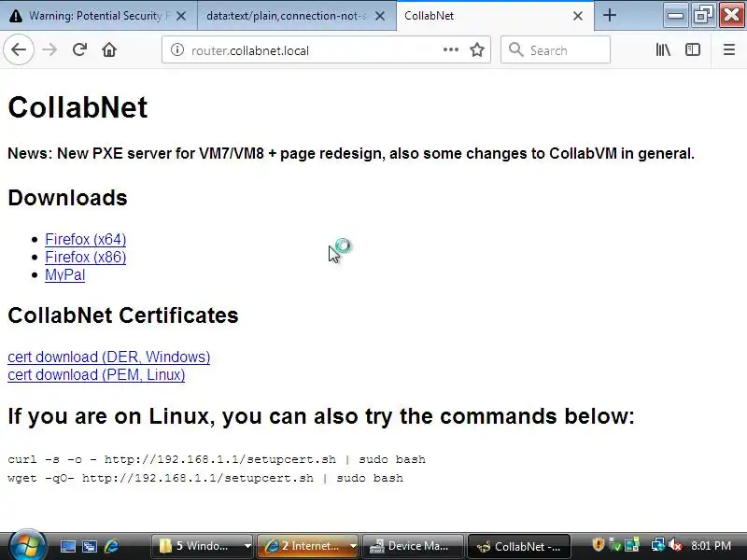
Task: Click the forward navigation arrow
Action: tap(49, 49)
